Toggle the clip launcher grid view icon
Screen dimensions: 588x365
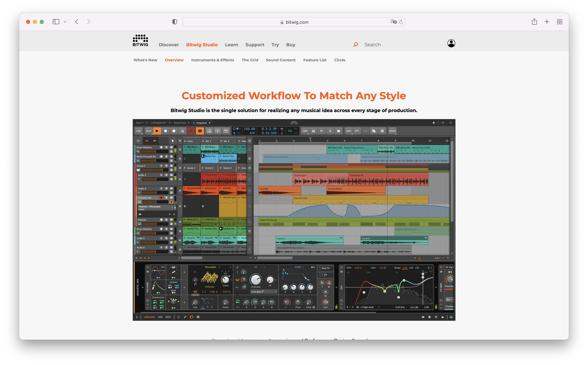pyautogui.click(x=147, y=141)
